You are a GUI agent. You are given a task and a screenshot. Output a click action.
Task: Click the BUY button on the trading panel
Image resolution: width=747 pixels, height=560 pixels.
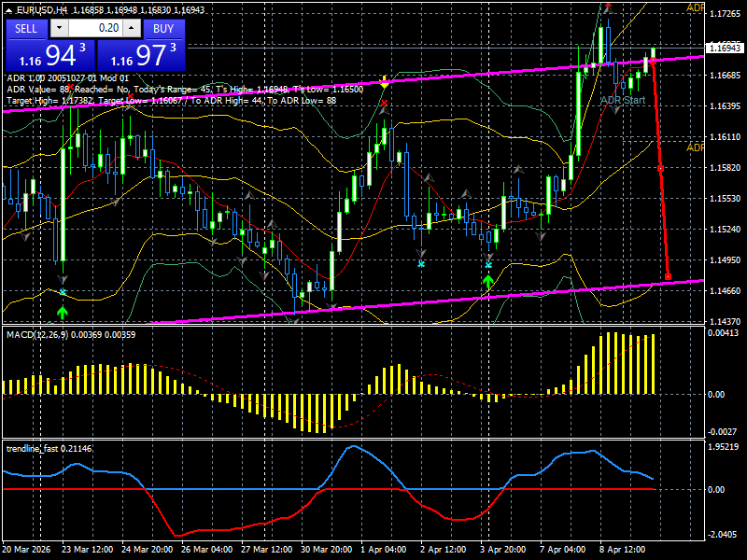[x=164, y=29]
